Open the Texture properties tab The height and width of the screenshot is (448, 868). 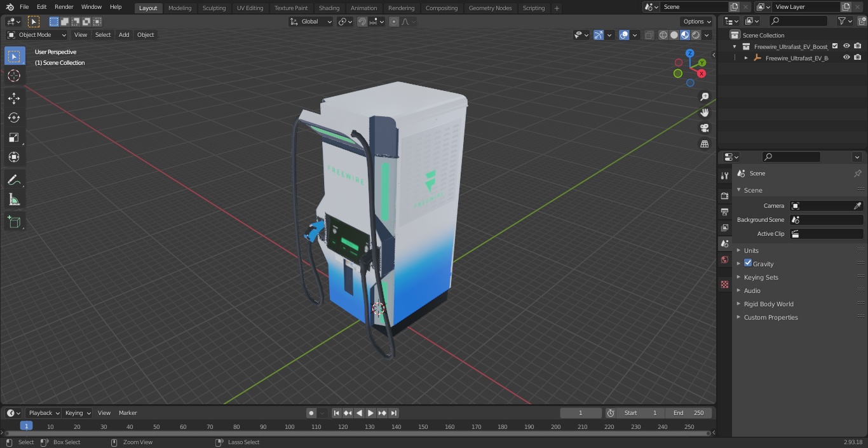tap(724, 284)
